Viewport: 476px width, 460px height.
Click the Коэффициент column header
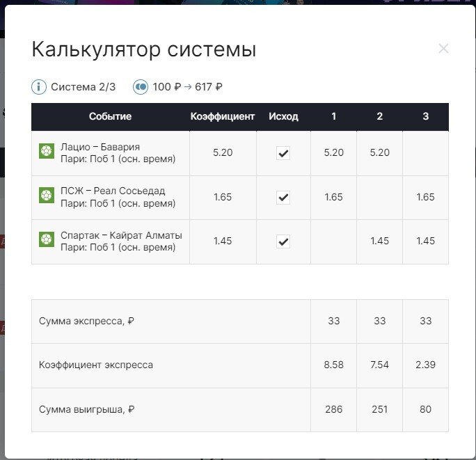[223, 116]
